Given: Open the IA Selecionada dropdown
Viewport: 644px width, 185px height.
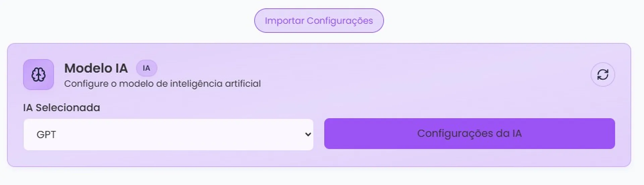Looking at the screenshot, I should point(168,135).
